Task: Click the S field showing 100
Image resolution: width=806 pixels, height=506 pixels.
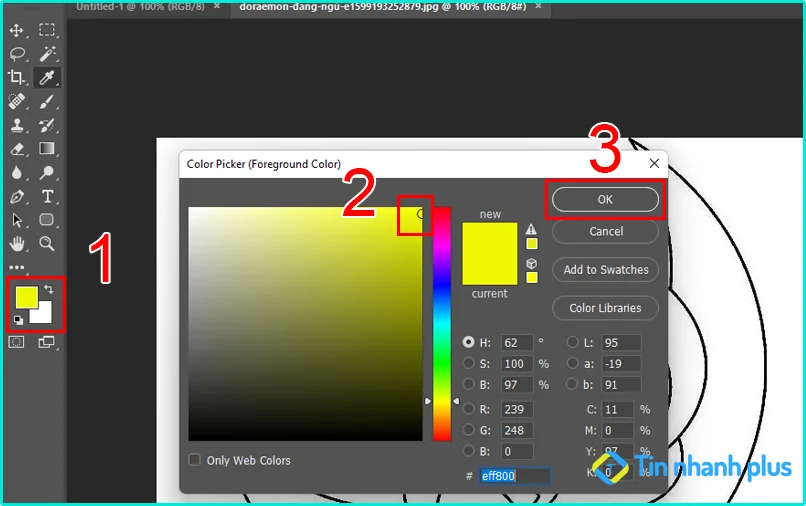Action: coord(517,364)
